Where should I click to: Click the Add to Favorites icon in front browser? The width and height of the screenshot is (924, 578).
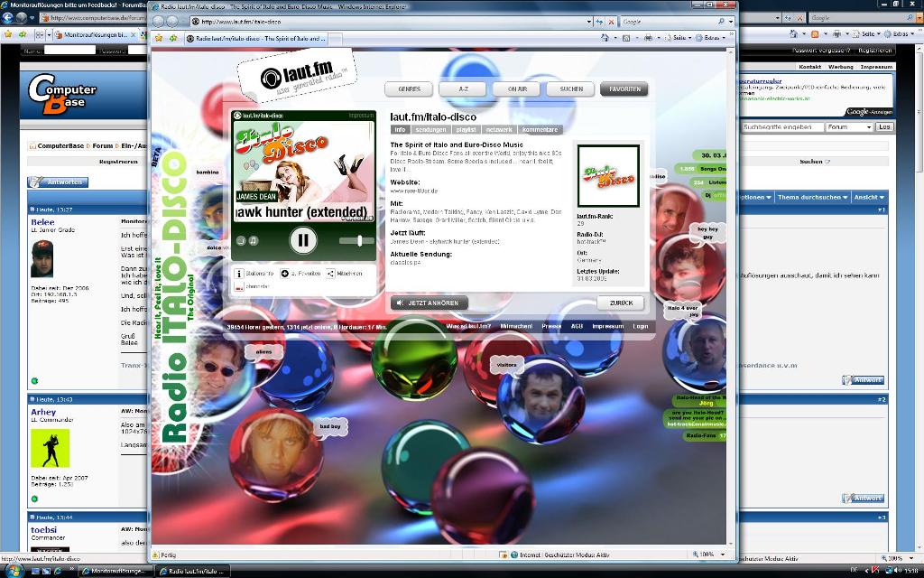pyautogui.click(x=172, y=38)
